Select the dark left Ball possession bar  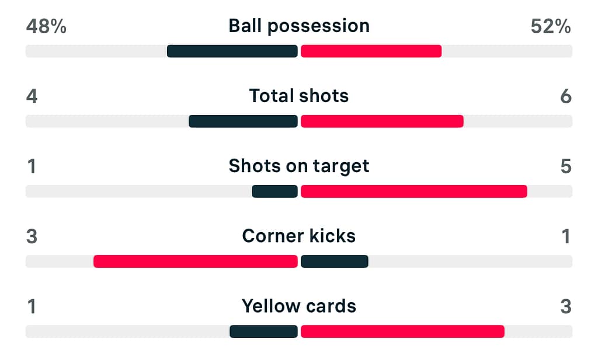pyautogui.click(x=232, y=51)
